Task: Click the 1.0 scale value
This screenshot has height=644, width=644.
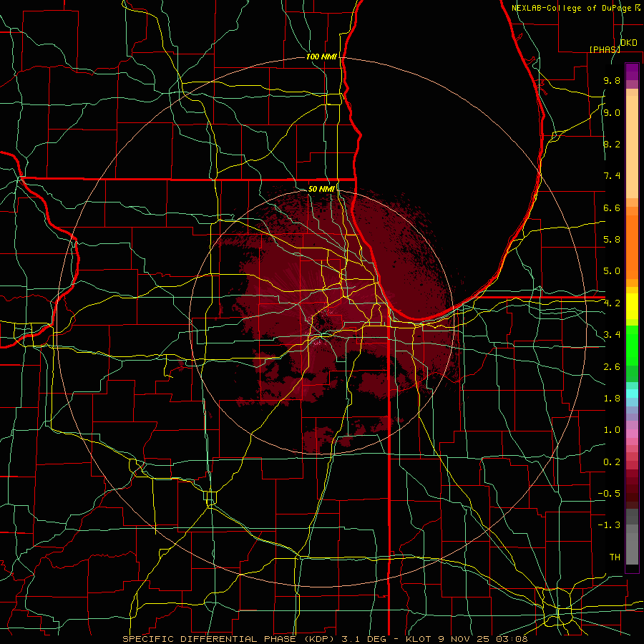Action: [x=612, y=430]
